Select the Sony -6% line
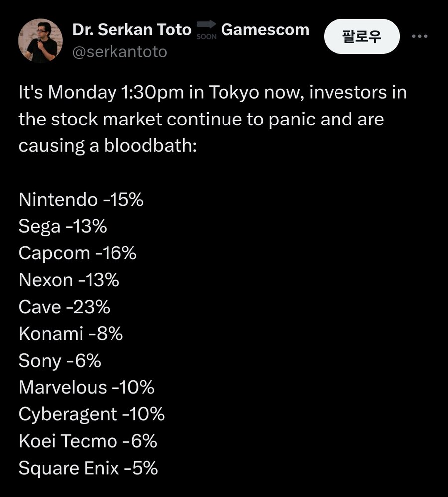Image resolution: width=448 pixels, height=497 pixels. click(60, 361)
